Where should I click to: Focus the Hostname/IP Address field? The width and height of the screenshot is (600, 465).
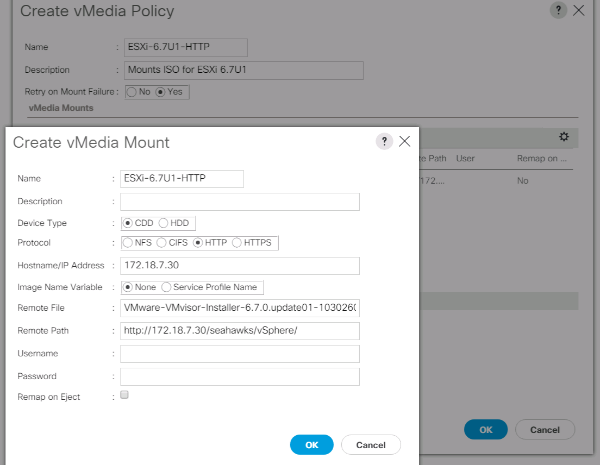(x=239, y=266)
